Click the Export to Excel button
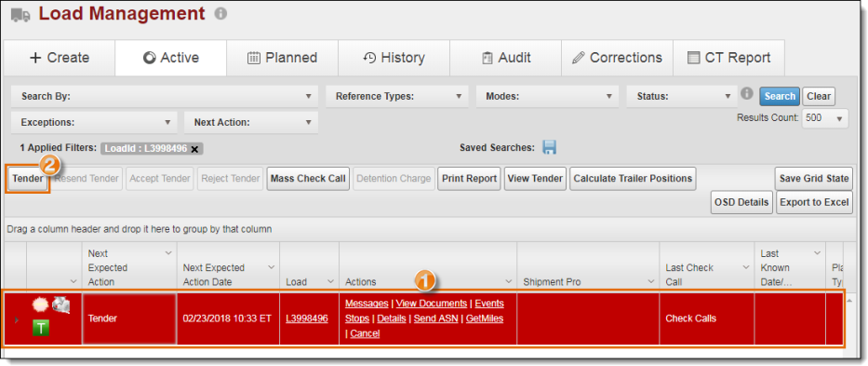868x366 pixels. coord(814,202)
